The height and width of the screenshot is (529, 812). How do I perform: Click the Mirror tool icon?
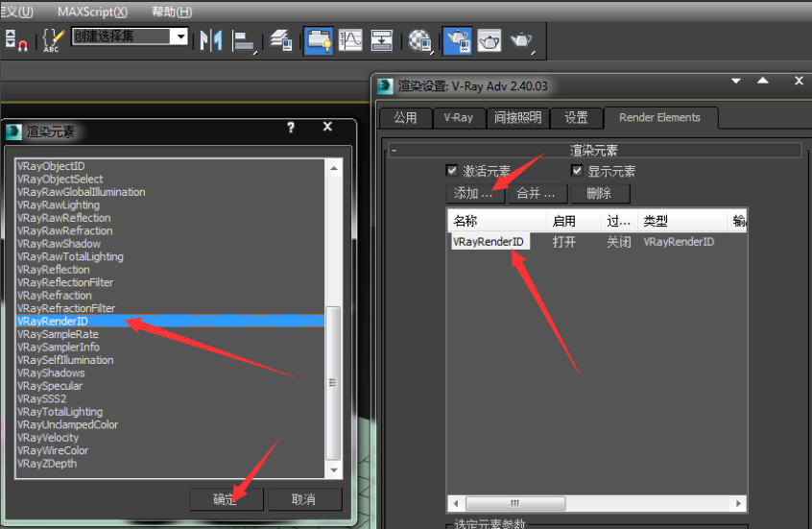(x=211, y=40)
